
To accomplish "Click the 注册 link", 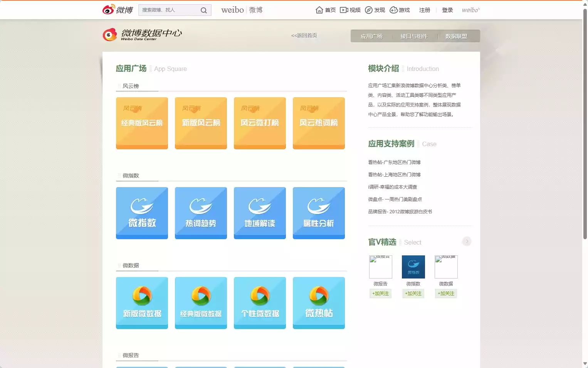I will 425,10.
